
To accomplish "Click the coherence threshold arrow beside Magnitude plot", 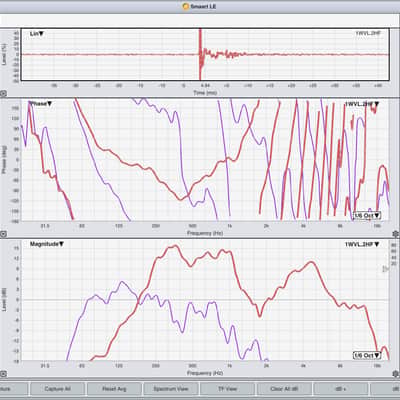I will [385, 269].
